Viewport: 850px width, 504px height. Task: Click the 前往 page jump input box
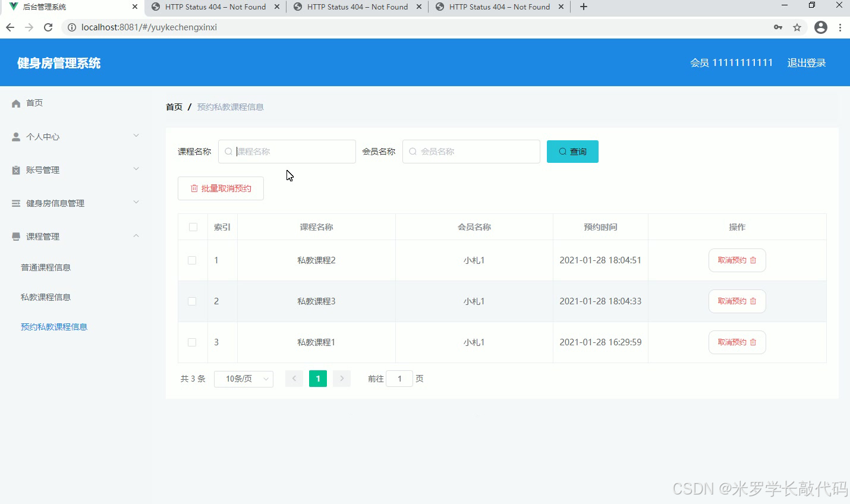pos(399,379)
